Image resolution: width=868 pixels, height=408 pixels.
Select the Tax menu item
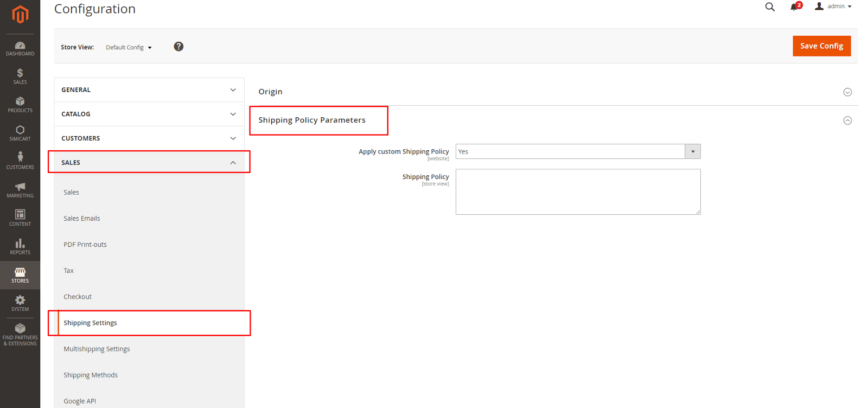tap(68, 271)
